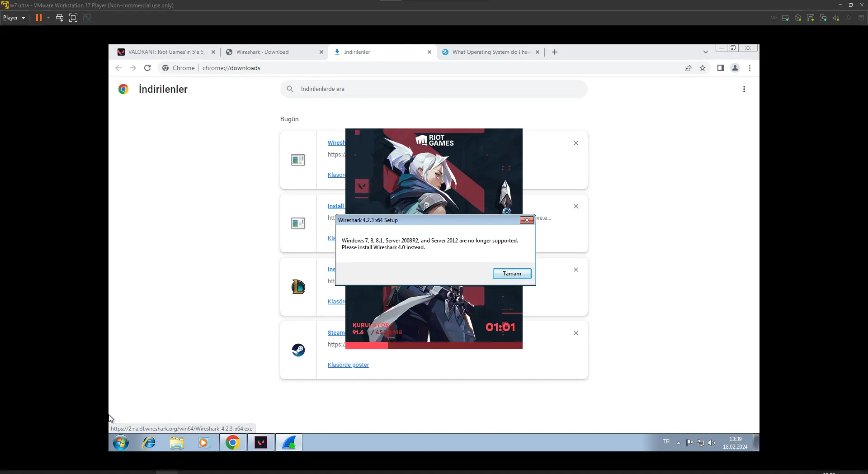
Task: Close the What Operating System tab
Action: (x=538, y=52)
